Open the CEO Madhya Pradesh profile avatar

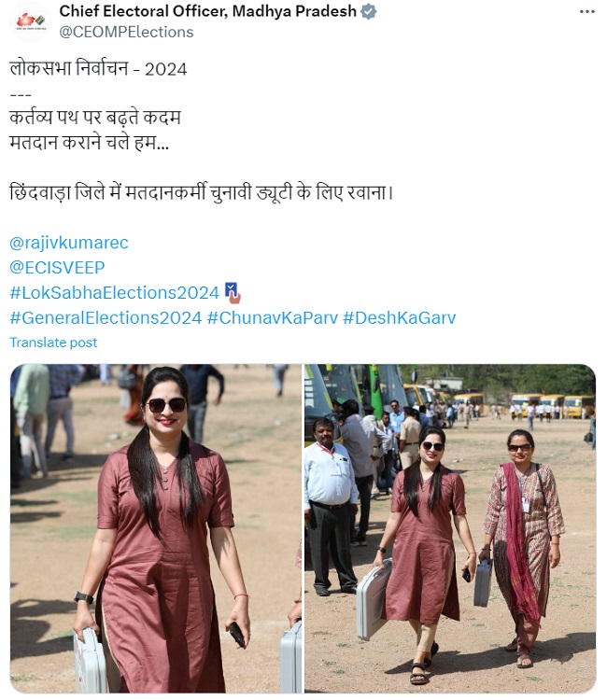tap(31, 21)
